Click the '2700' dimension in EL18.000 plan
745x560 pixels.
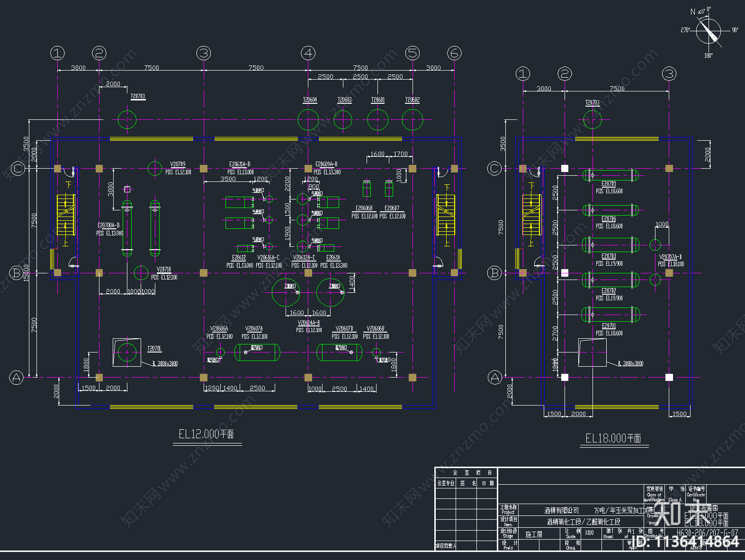click(x=555, y=333)
